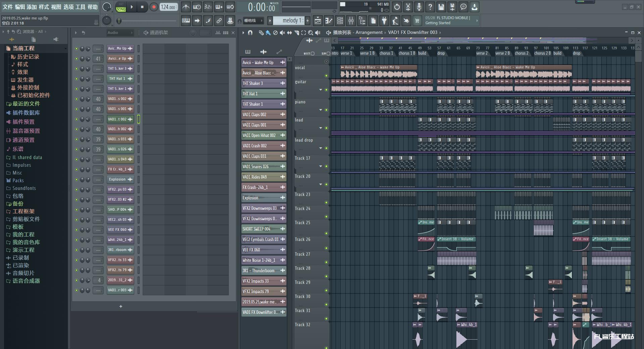644x349 pixels.
Task: Mute the lead drop playlist track
Action: [x=326, y=148]
